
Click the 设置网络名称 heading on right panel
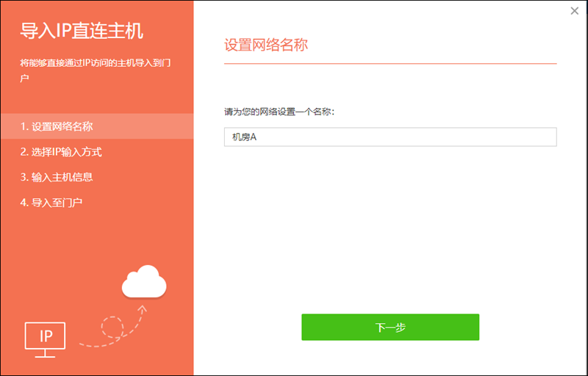[265, 45]
